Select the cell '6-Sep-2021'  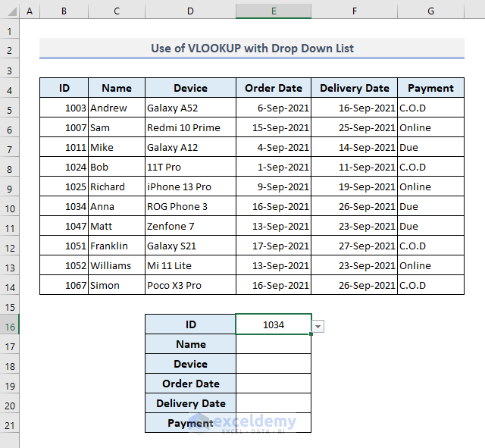(274, 108)
